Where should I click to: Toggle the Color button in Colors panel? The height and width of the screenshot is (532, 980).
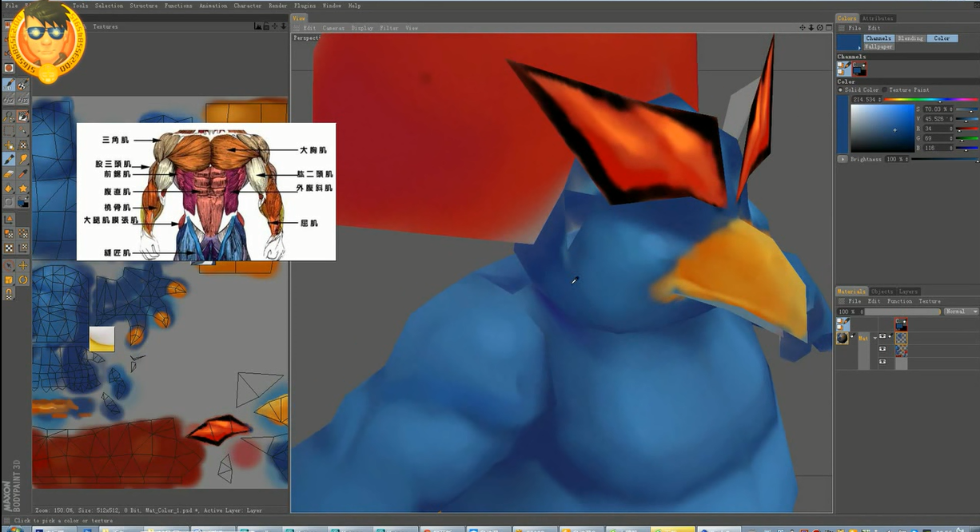tap(942, 38)
